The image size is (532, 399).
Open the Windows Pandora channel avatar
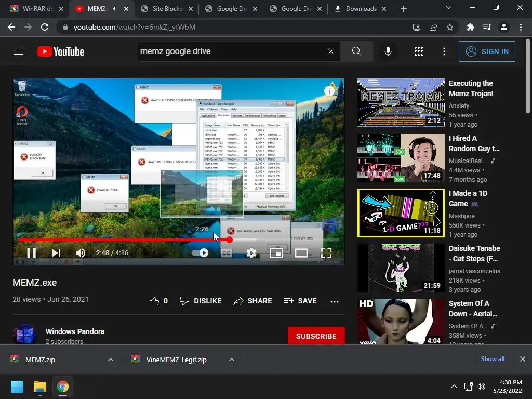[25, 334]
